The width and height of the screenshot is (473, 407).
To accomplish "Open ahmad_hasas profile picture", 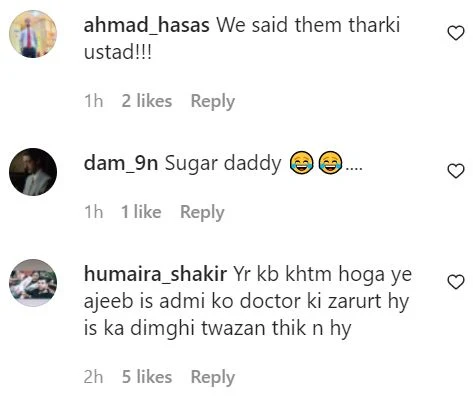I will click(33, 34).
